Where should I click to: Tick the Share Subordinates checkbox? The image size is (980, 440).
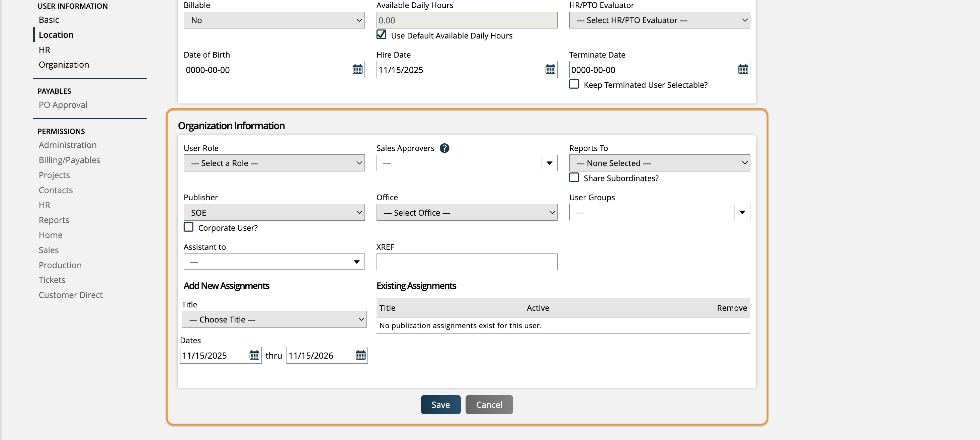pyautogui.click(x=574, y=178)
